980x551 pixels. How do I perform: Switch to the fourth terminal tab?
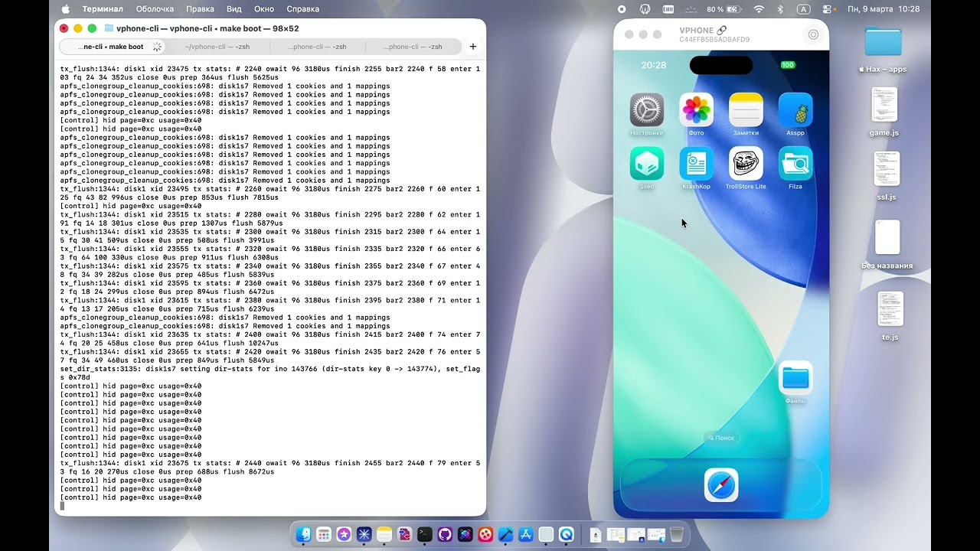pyautogui.click(x=413, y=47)
